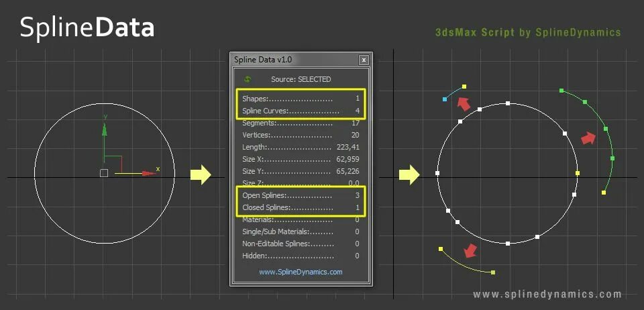Click the 'Materials:' row label
The width and height of the screenshot is (644, 310).
coord(258,219)
